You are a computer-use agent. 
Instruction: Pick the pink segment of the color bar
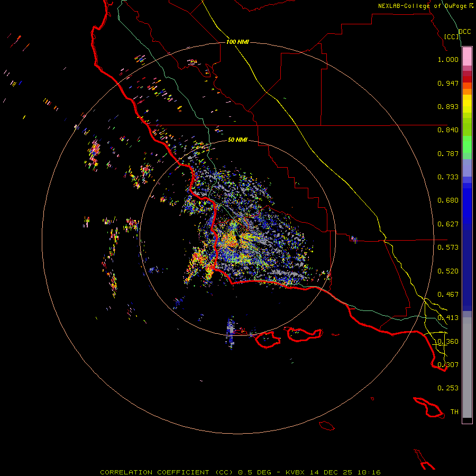[467, 57]
